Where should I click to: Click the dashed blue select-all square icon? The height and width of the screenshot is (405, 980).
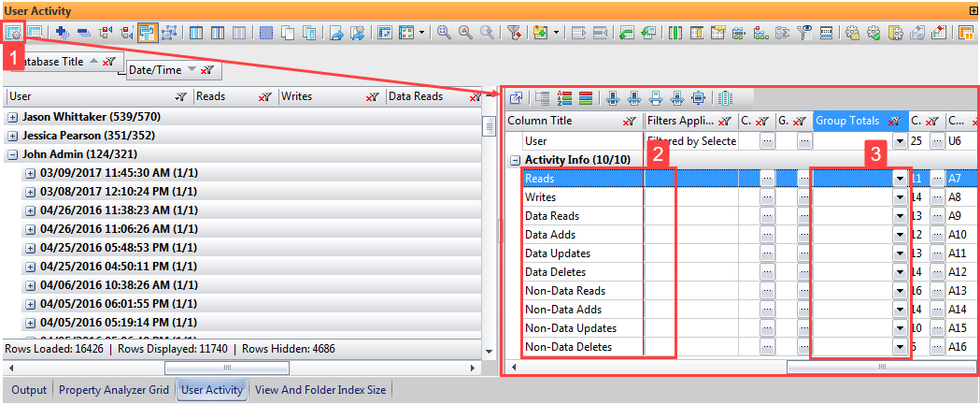(x=265, y=32)
